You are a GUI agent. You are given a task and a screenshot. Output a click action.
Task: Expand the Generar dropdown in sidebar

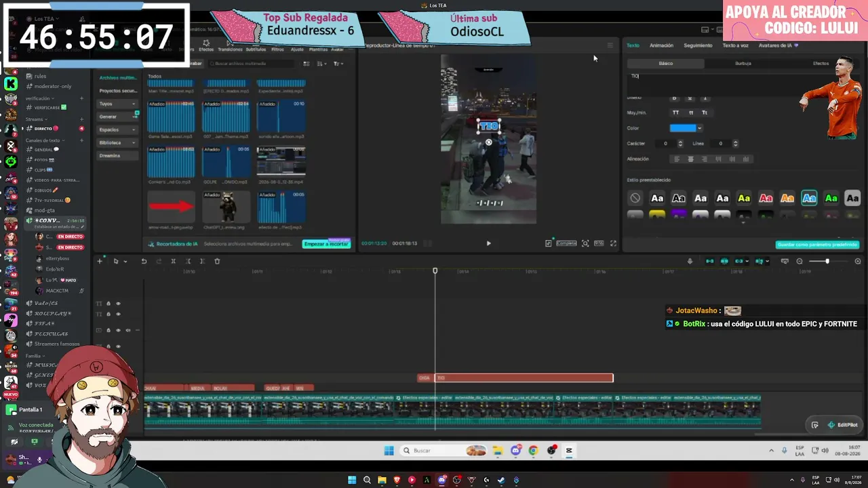[117, 117]
